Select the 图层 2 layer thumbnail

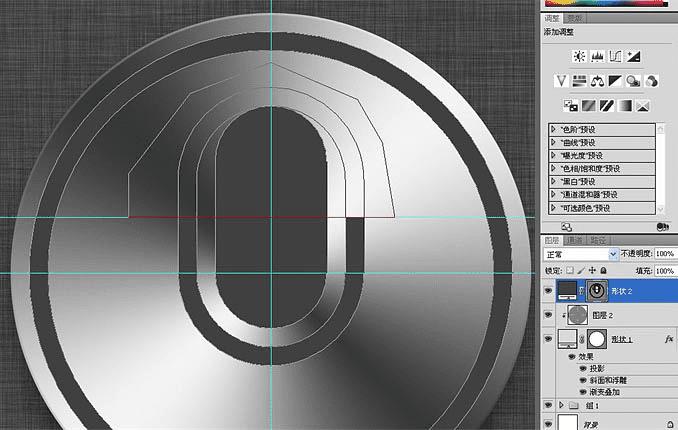[x=577, y=315]
